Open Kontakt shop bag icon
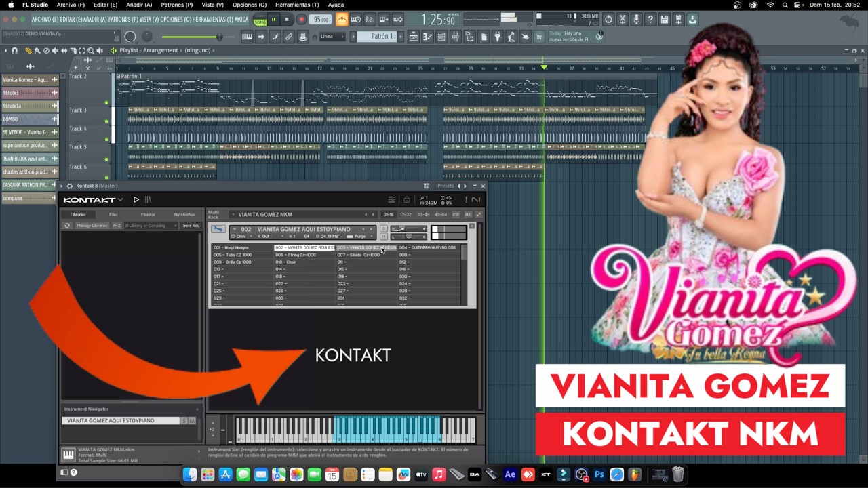 point(406,200)
